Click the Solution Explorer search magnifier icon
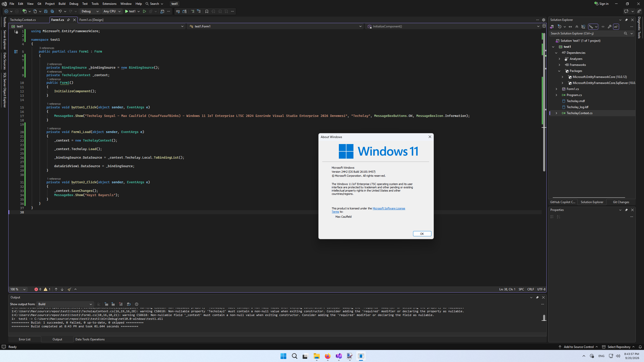This screenshot has height=362, width=644. [626, 33]
